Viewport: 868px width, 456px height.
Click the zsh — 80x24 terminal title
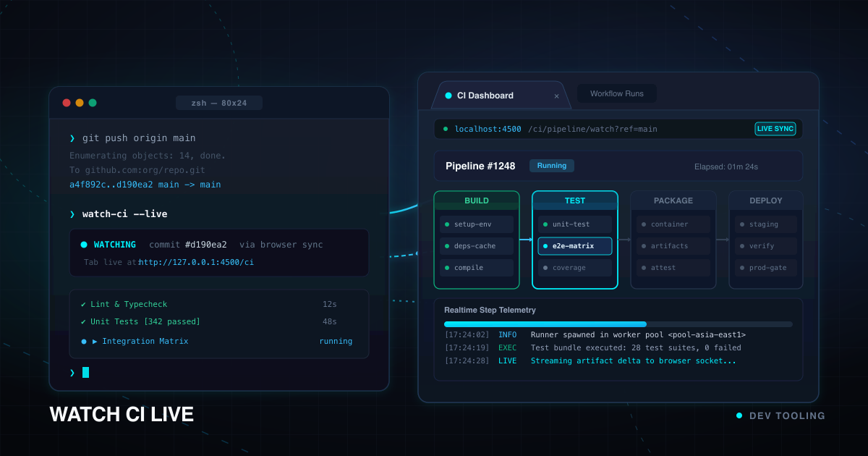[x=219, y=103]
